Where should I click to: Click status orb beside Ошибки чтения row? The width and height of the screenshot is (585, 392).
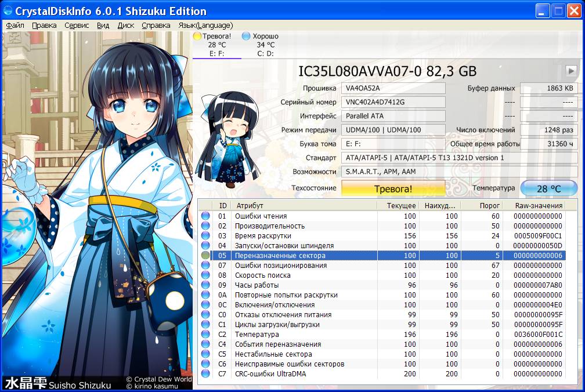point(205,216)
